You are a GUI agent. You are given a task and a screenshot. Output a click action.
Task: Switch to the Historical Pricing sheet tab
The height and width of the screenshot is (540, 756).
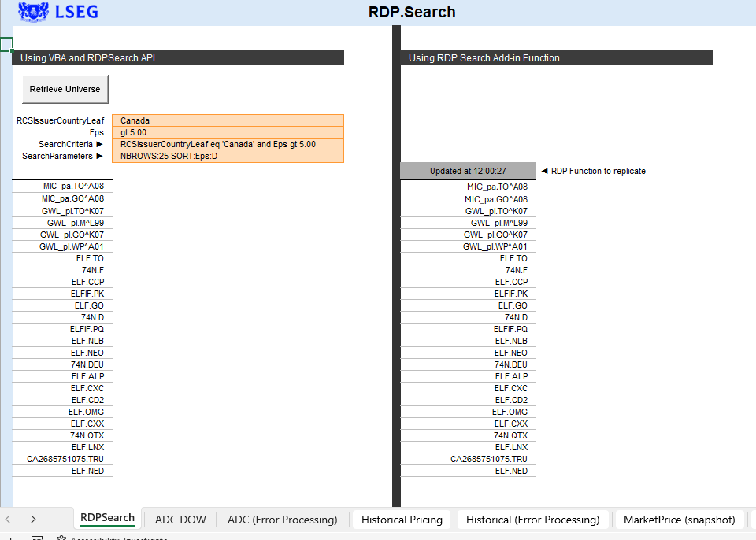pos(402,520)
